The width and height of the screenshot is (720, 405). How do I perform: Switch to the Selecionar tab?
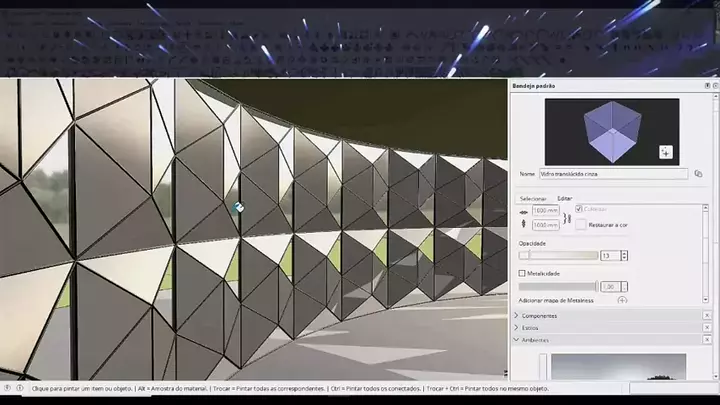[x=533, y=199]
